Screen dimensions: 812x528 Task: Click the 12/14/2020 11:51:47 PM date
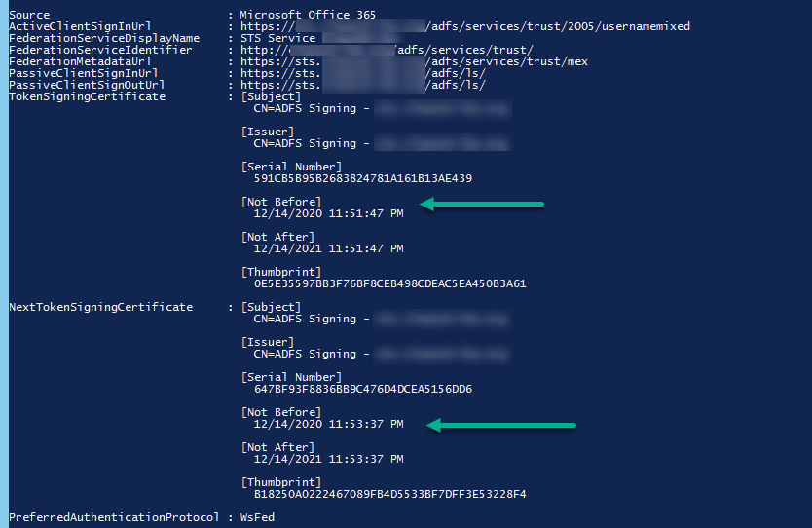[x=328, y=213]
